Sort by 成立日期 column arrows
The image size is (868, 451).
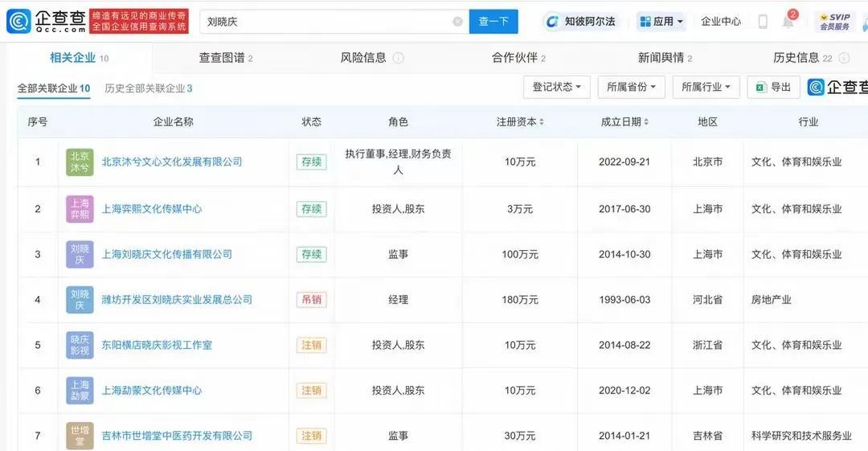point(646,122)
